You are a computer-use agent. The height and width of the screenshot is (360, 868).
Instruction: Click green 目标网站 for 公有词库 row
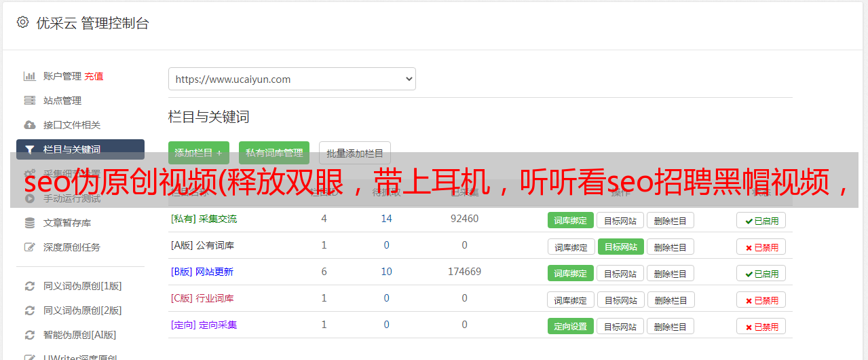620,247
